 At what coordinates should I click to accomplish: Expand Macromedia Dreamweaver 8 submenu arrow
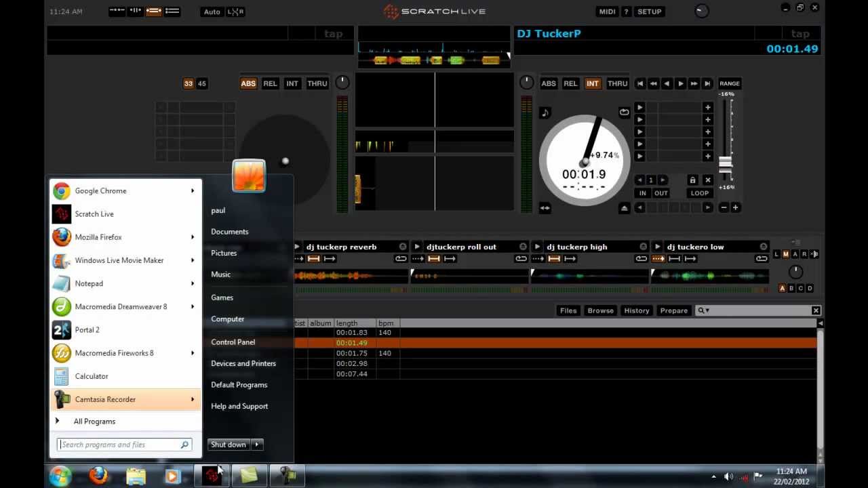193,306
